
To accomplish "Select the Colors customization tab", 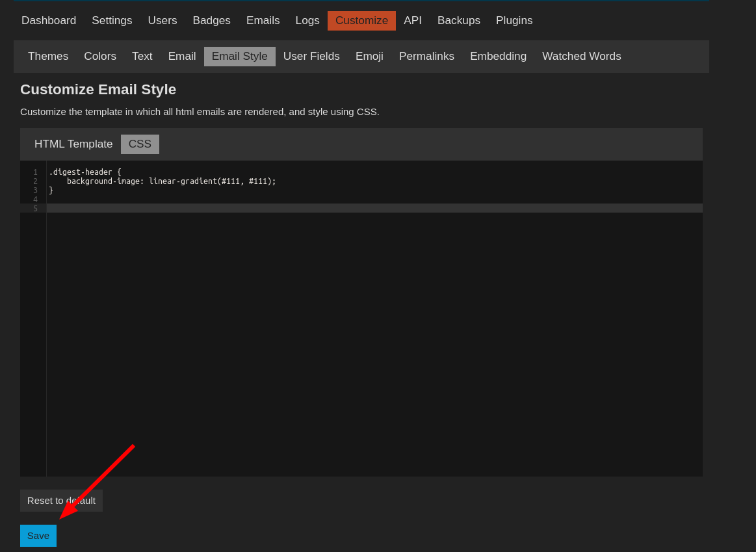I will pos(100,57).
